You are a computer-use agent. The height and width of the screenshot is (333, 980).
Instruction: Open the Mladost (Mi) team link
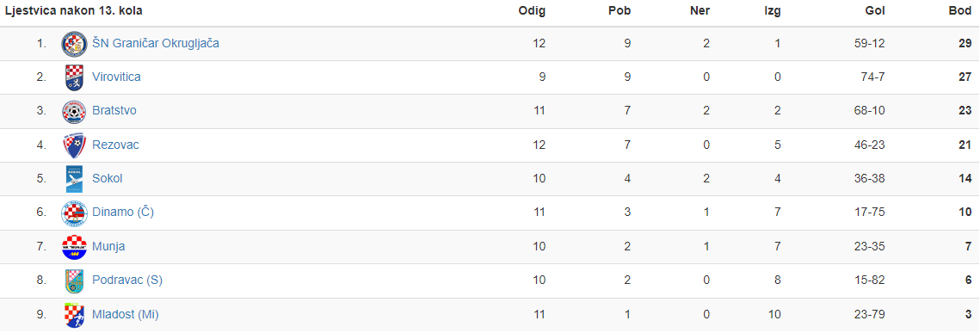[x=126, y=315]
